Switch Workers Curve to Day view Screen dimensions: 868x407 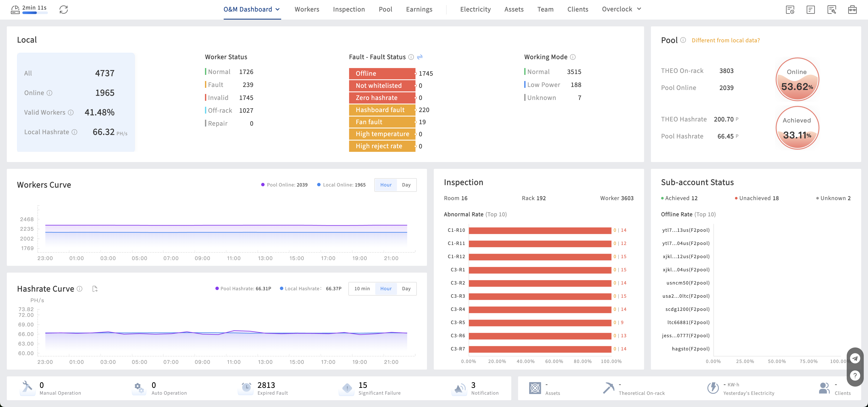tap(406, 185)
